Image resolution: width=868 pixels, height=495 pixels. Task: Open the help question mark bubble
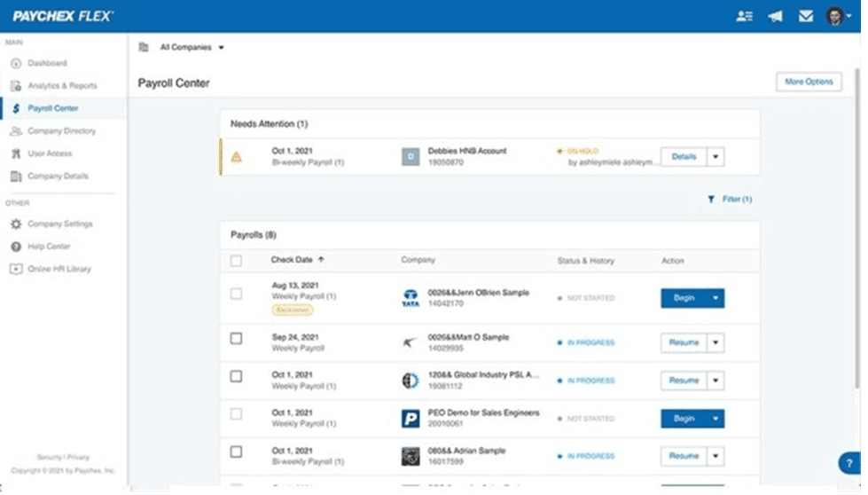pyautogui.click(x=849, y=462)
